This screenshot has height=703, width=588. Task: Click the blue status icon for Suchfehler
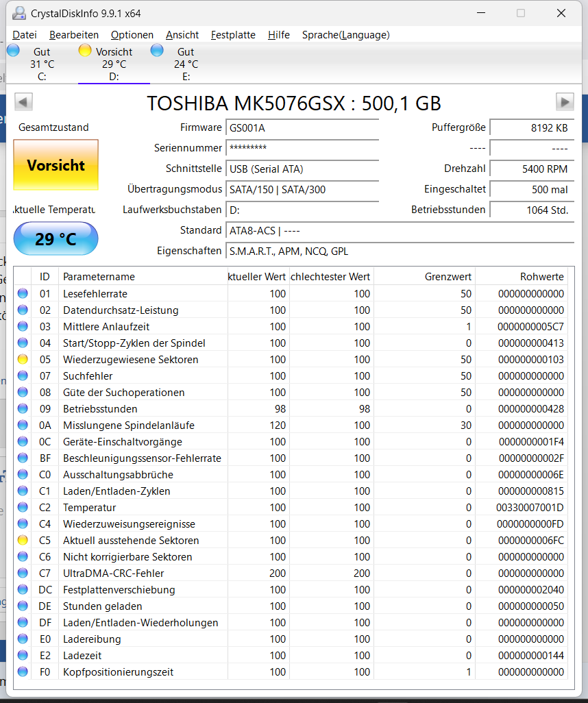point(23,375)
